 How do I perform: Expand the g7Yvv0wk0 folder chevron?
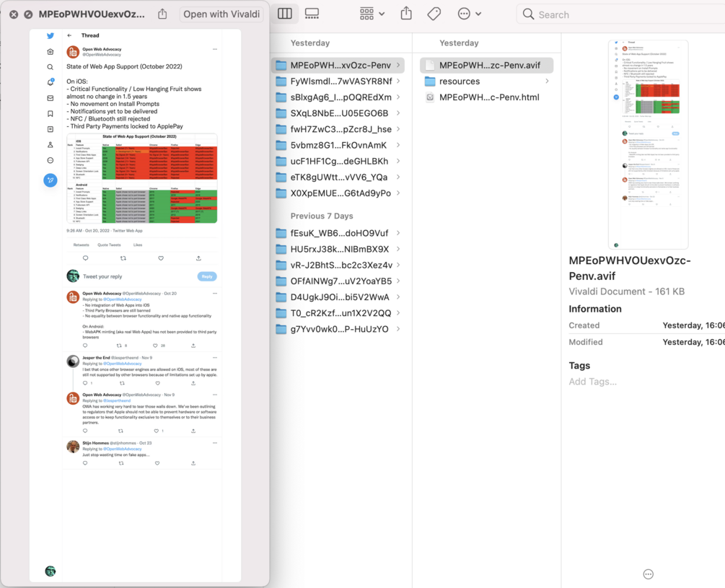tap(398, 329)
